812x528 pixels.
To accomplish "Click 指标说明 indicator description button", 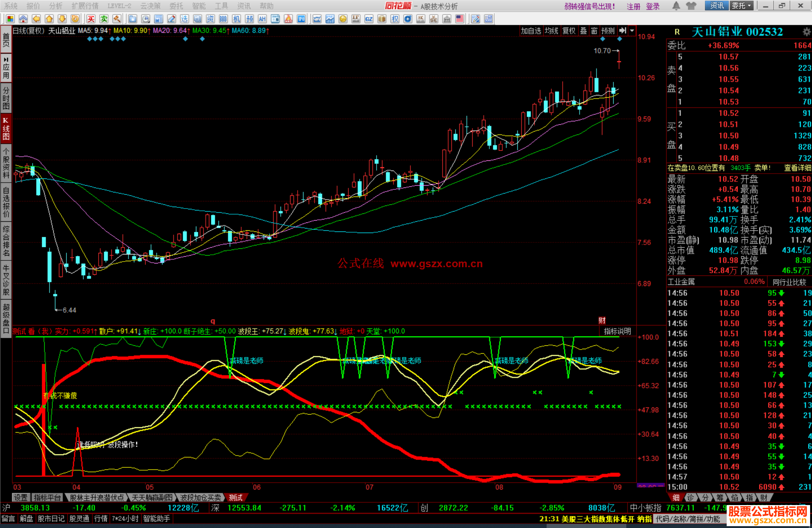I will tap(617, 331).
